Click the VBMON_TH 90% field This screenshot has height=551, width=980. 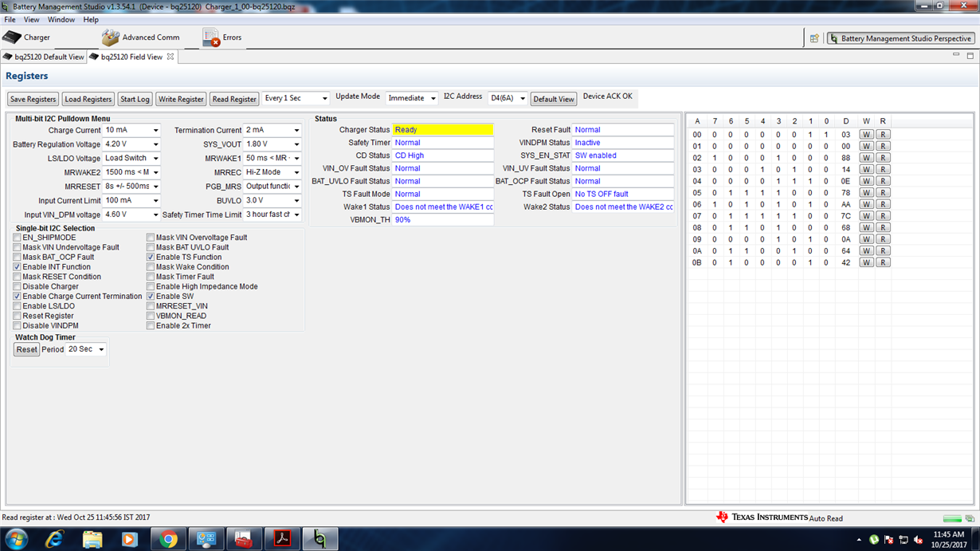[443, 219]
